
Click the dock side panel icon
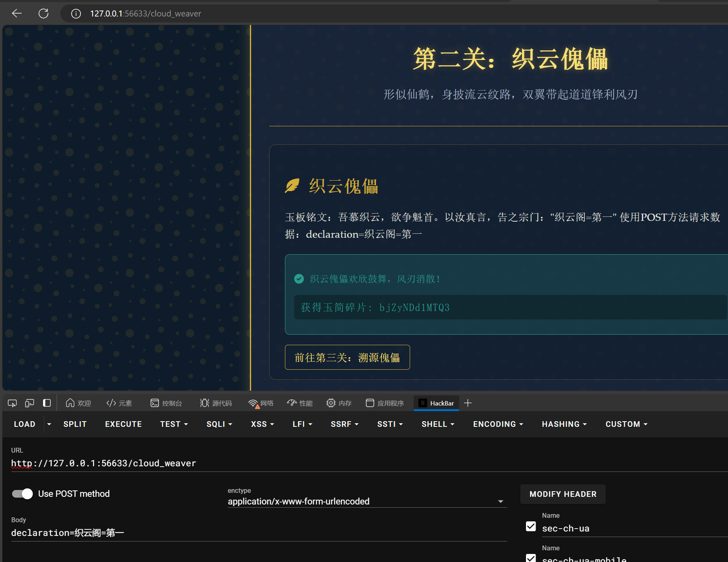click(x=47, y=403)
